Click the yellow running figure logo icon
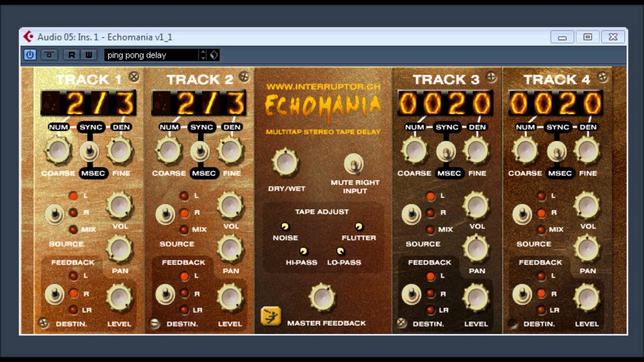644x362 pixels. pyautogui.click(x=271, y=316)
